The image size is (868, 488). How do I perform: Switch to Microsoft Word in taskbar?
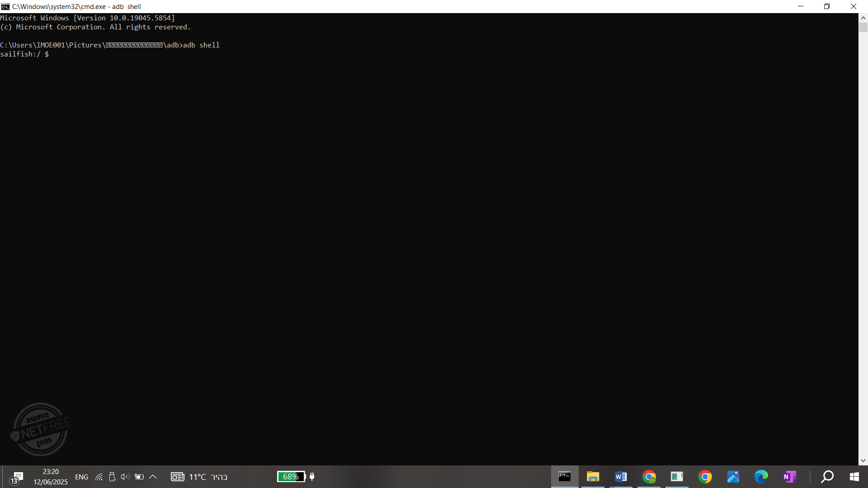[621, 477]
